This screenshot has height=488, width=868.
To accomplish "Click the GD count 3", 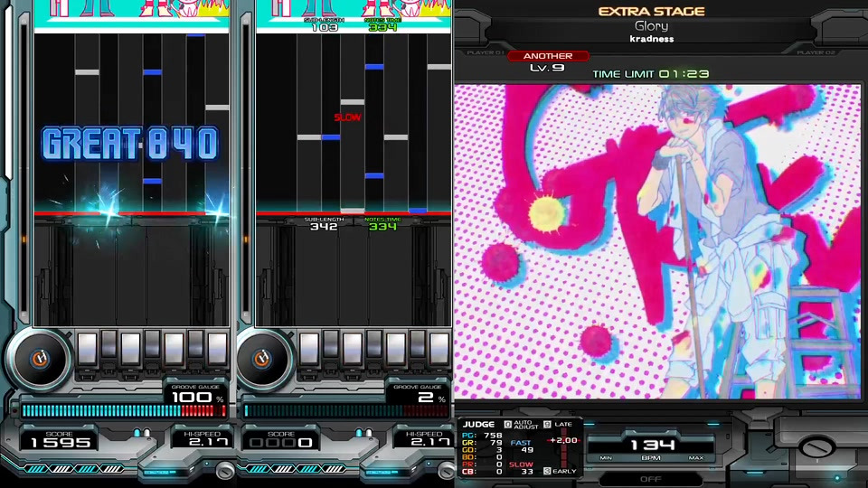I will coord(499,450).
